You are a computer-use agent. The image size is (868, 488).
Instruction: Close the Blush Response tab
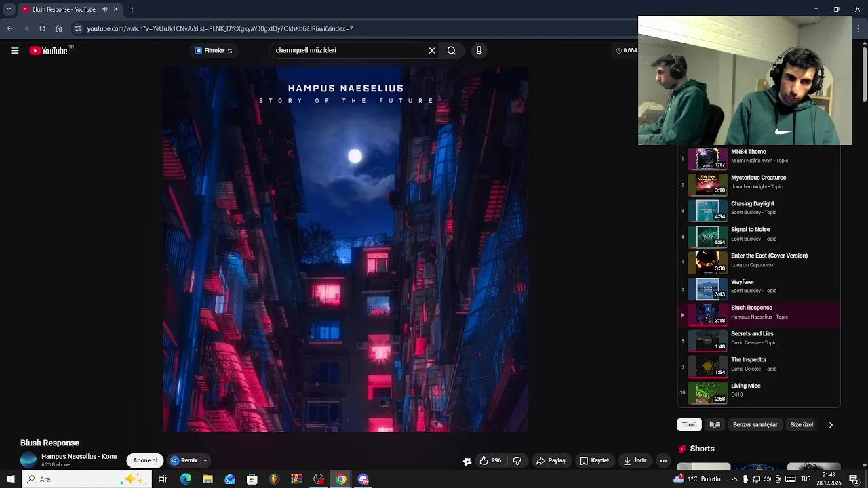[115, 9]
